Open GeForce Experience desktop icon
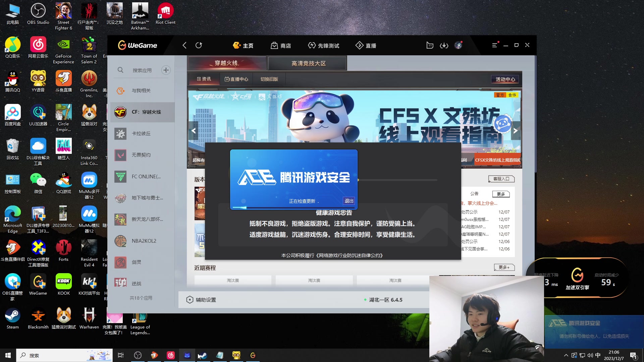Screen dimensions: 644x362 63,51
